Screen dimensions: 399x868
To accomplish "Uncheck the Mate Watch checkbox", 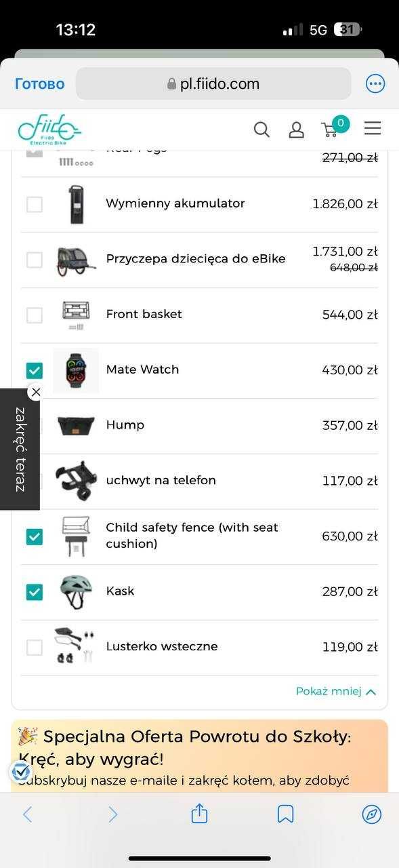I will click(34, 370).
